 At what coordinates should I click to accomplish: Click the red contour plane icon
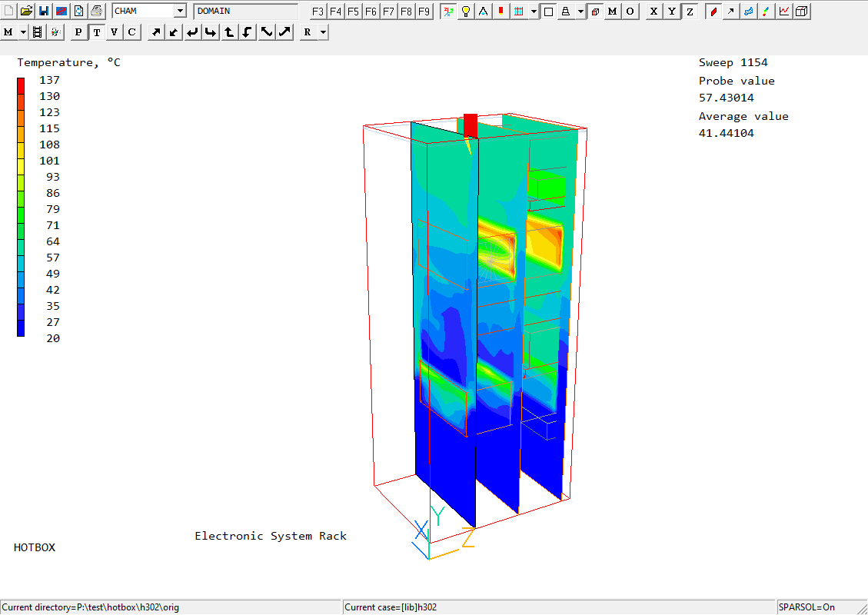click(713, 11)
